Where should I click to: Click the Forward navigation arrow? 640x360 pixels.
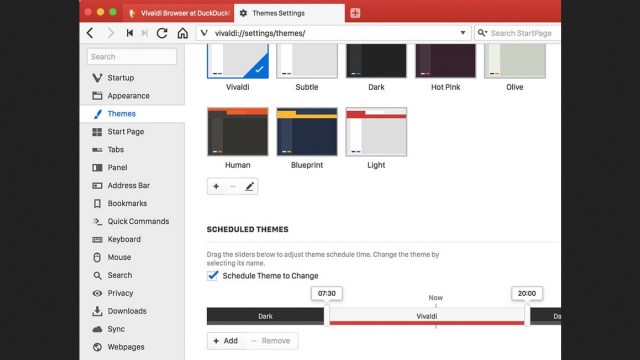click(111, 33)
